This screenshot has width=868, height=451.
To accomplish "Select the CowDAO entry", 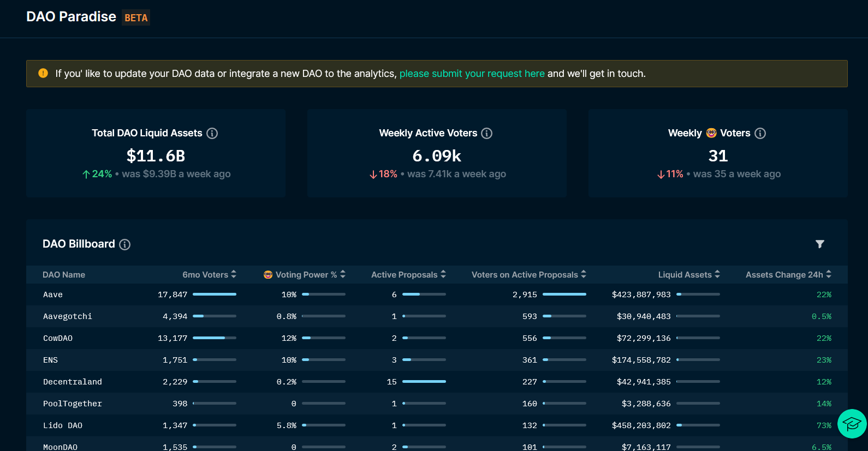I will pyautogui.click(x=437, y=338).
